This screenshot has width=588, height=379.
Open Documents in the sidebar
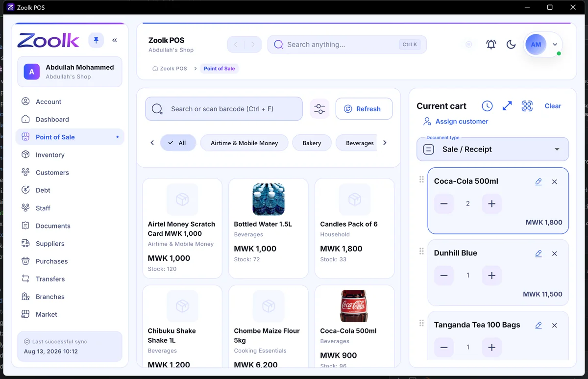tap(70, 226)
